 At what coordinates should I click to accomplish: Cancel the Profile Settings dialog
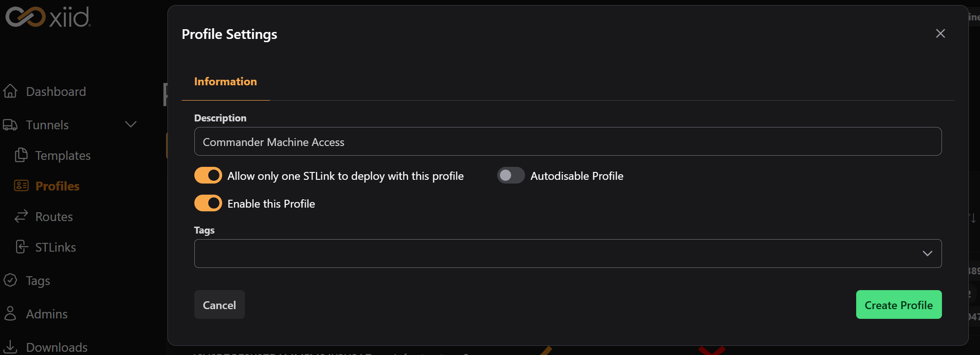(x=219, y=304)
